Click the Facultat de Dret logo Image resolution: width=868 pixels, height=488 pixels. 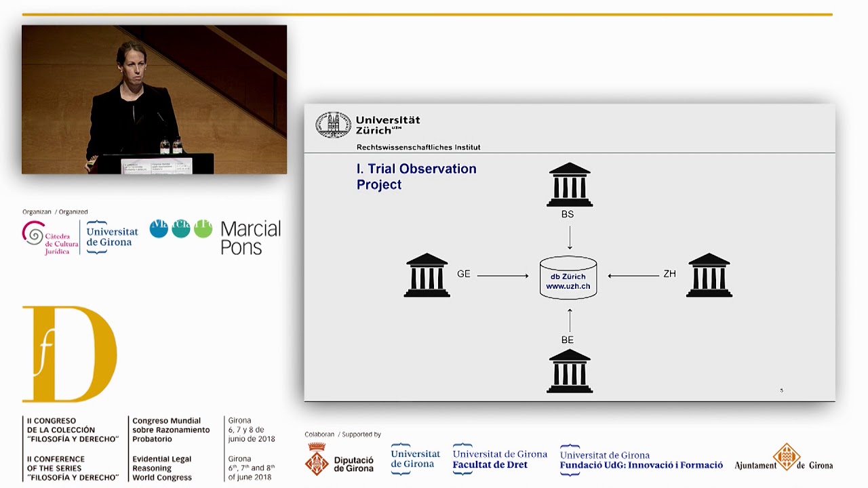[x=500, y=459]
